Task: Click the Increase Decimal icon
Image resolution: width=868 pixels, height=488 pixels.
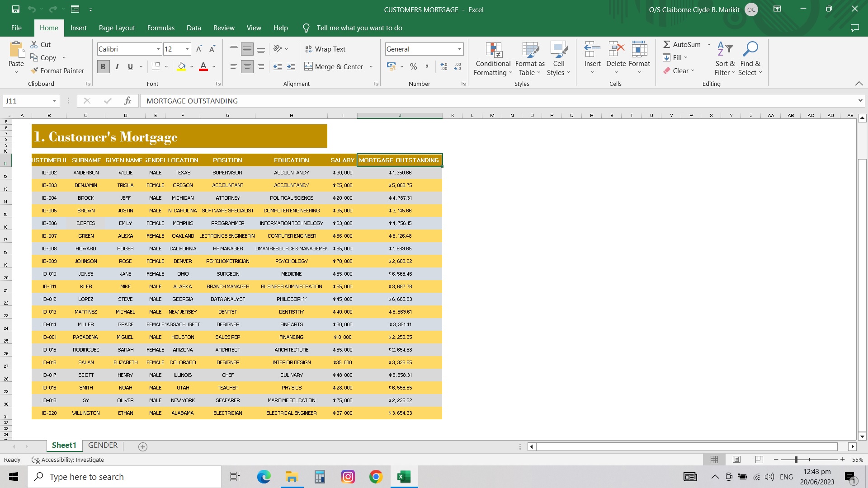Action: [444, 66]
